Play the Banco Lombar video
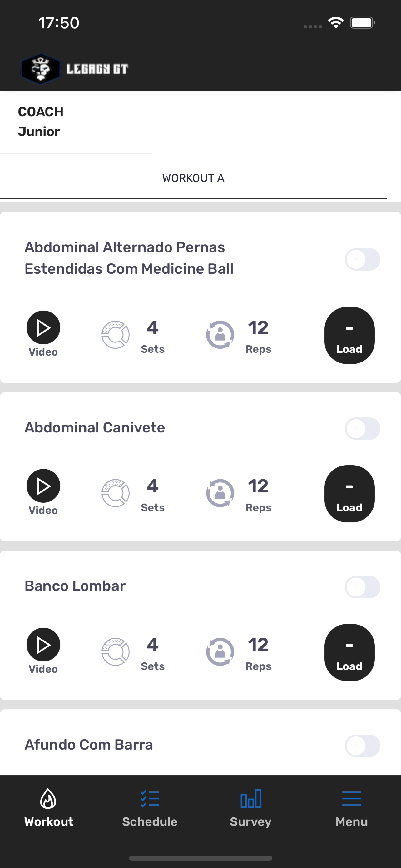The height and width of the screenshot is (868, 401). (43, 645)
